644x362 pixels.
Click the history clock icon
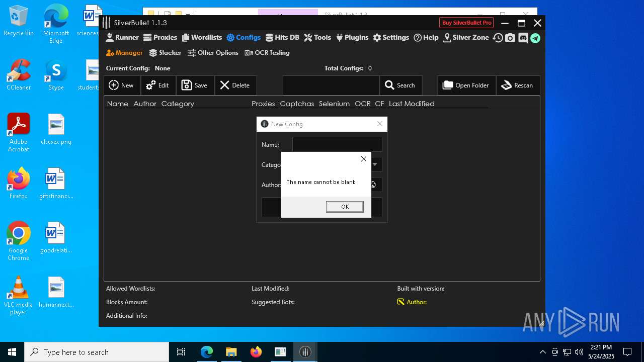click(x=498, y=38)
